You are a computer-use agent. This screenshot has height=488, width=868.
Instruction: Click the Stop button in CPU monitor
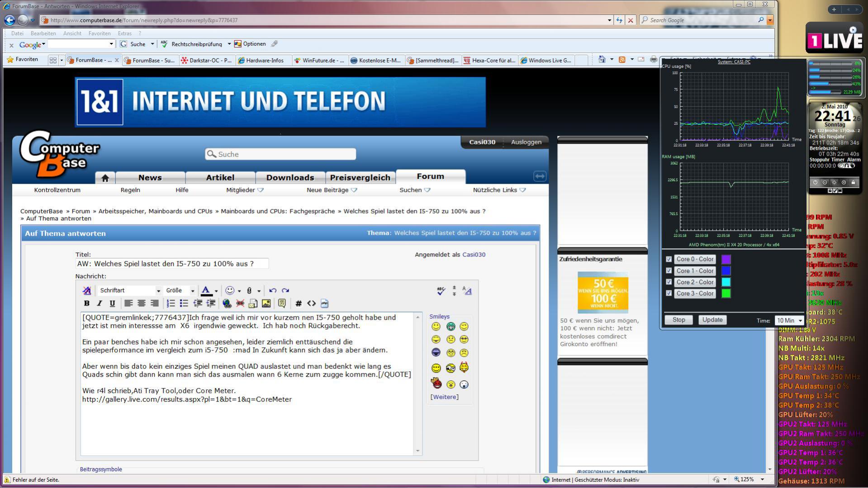tap(678, 320)
